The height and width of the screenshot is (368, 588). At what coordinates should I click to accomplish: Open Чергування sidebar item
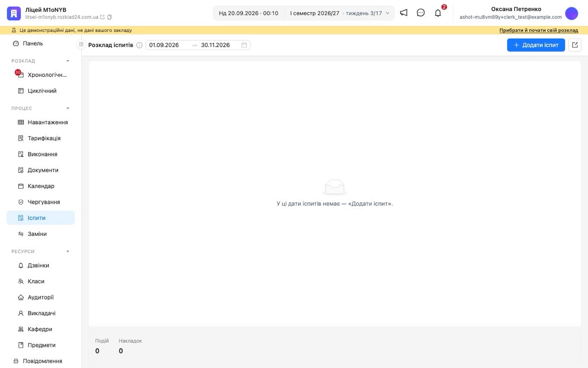(41, 202)
